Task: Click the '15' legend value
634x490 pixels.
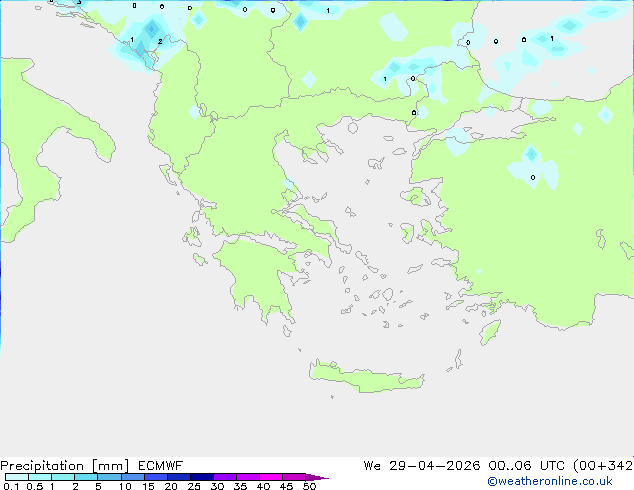Action: coord(149,486)
